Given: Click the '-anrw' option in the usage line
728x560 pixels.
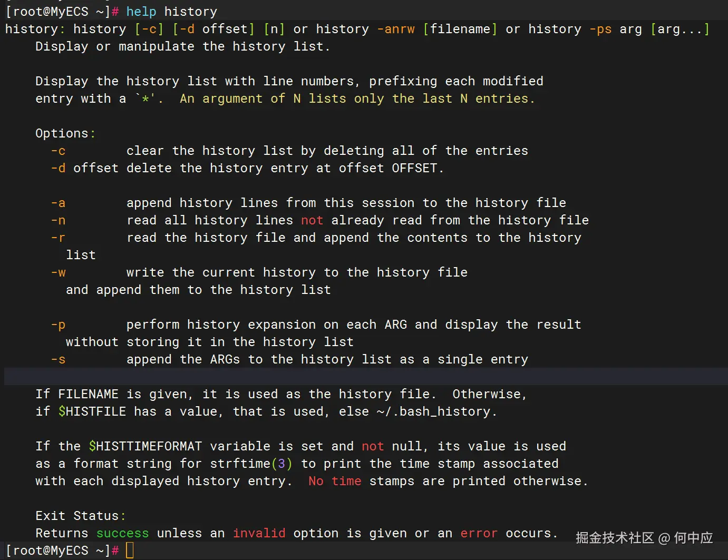Looking at the screenshot, I should click(x=396, y=29).
